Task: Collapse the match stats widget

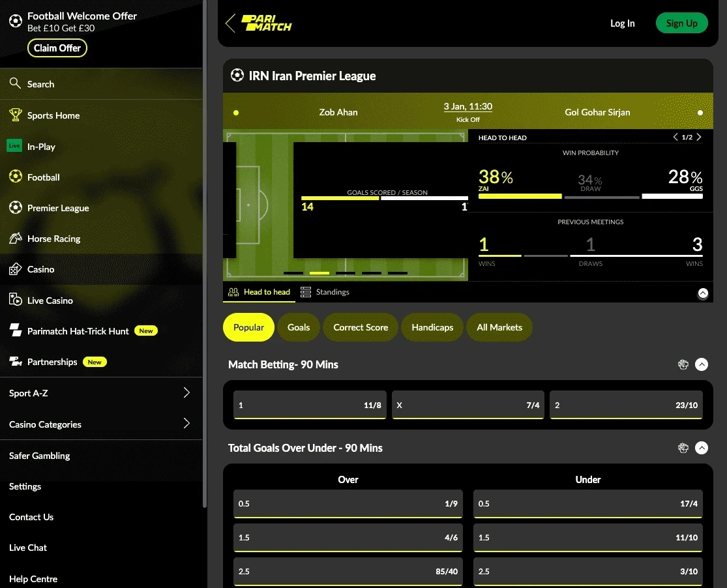Action: [x=703, y=293]
